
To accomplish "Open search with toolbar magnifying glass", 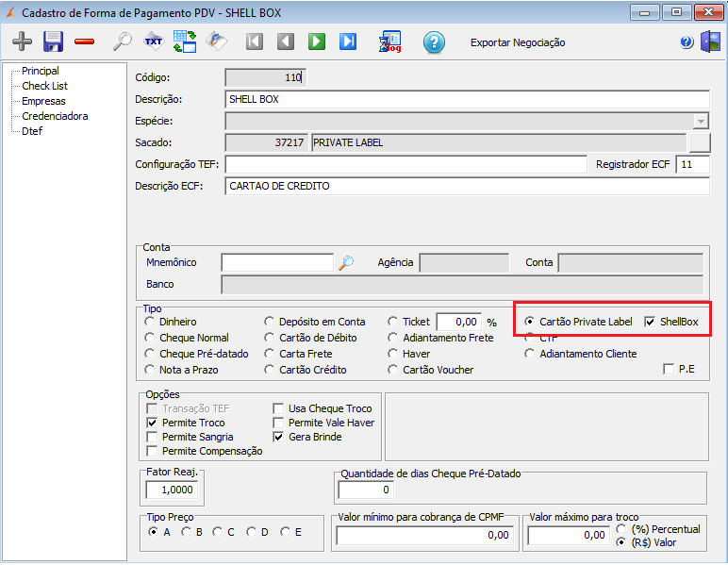I will coord(122,42).
